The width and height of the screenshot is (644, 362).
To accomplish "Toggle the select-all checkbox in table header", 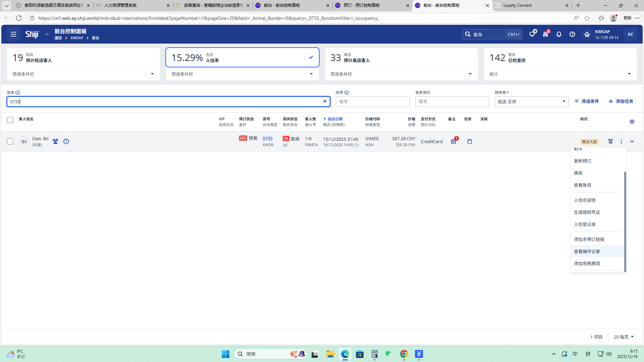I will point(10,120).
